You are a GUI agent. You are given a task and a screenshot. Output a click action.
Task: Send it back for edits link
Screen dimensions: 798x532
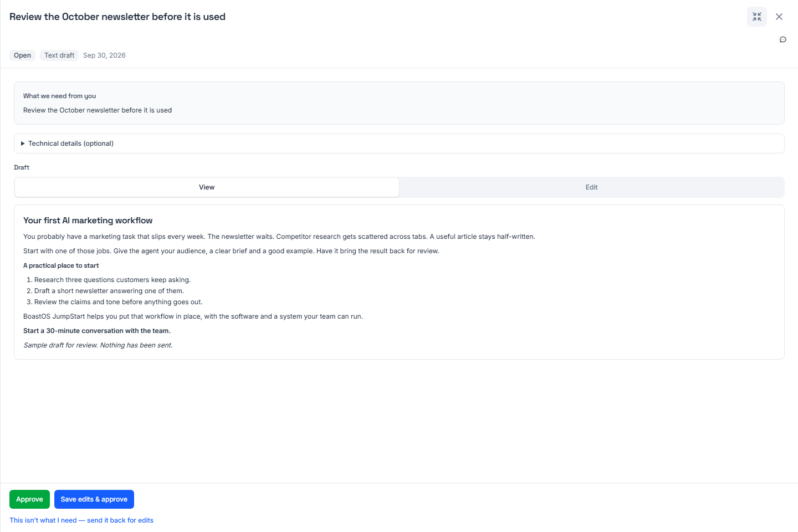tap(81, 520)
